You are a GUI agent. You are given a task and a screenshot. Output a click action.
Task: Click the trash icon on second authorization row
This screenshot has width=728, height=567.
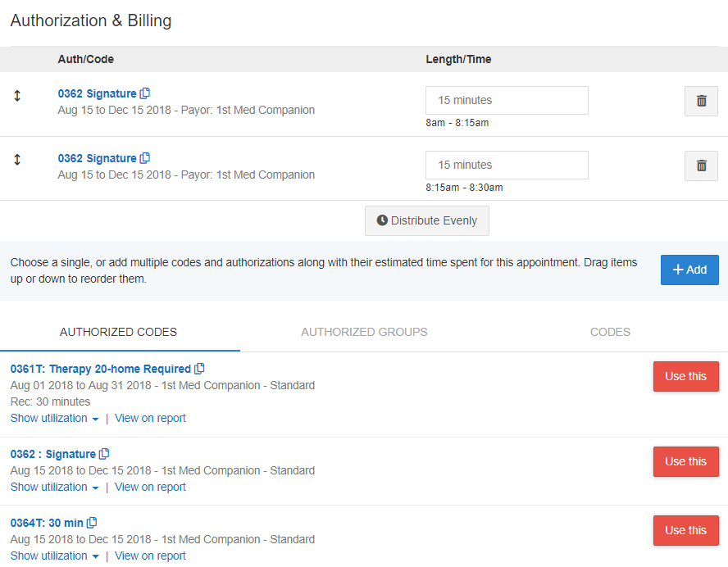tap(701, 165)
